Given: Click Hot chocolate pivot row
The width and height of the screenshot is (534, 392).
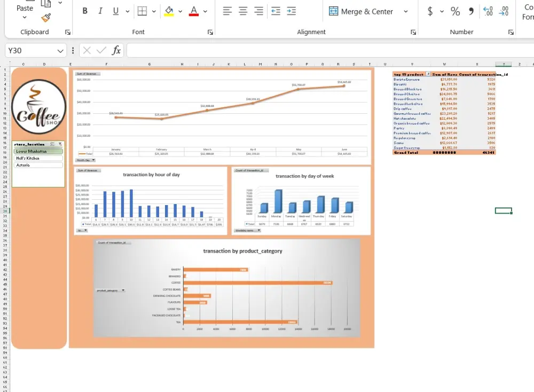Looking at the screenshot, I should [x=444, y=119].
